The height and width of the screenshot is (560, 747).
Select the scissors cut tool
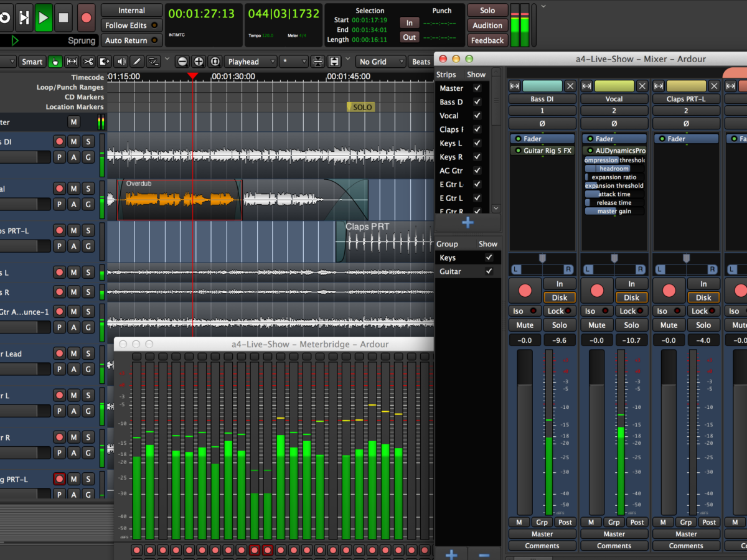coord(88,62)
